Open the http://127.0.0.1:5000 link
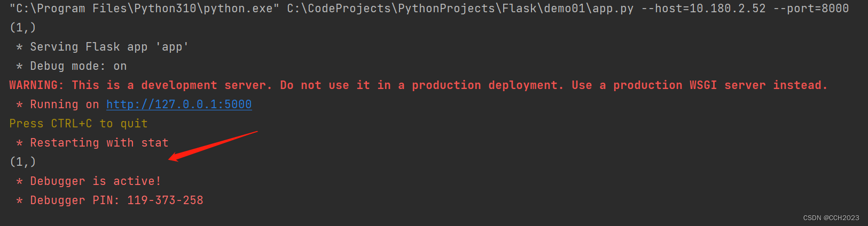The width and height of the screenshot is (868, 226). (x=179, y=104)
